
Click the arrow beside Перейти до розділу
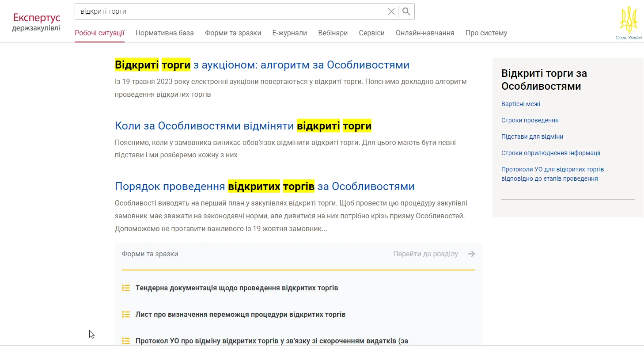[x=471, y=254]
